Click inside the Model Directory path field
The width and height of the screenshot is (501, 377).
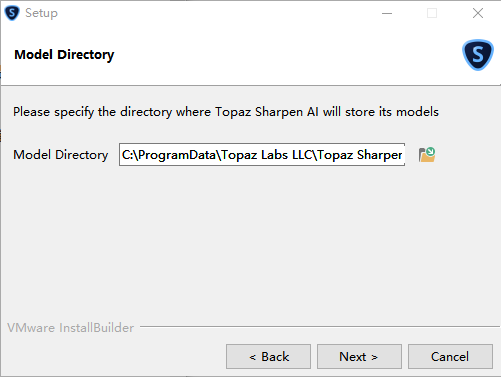[262, 155]
